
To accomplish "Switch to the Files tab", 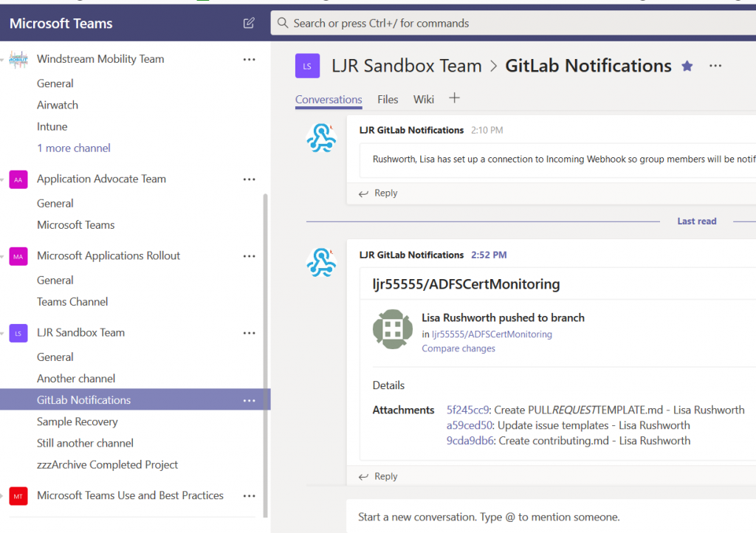I will click(x=387, y=99).
